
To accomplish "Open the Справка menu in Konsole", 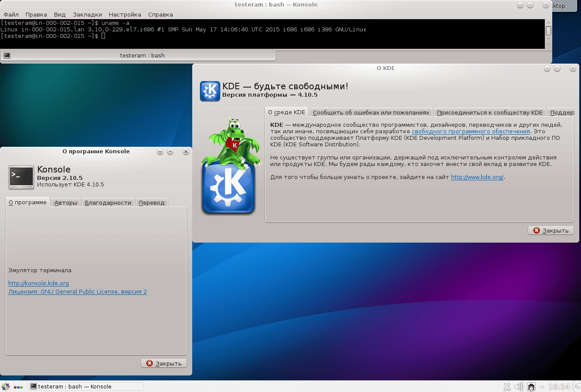I will (x=160, y=14).
